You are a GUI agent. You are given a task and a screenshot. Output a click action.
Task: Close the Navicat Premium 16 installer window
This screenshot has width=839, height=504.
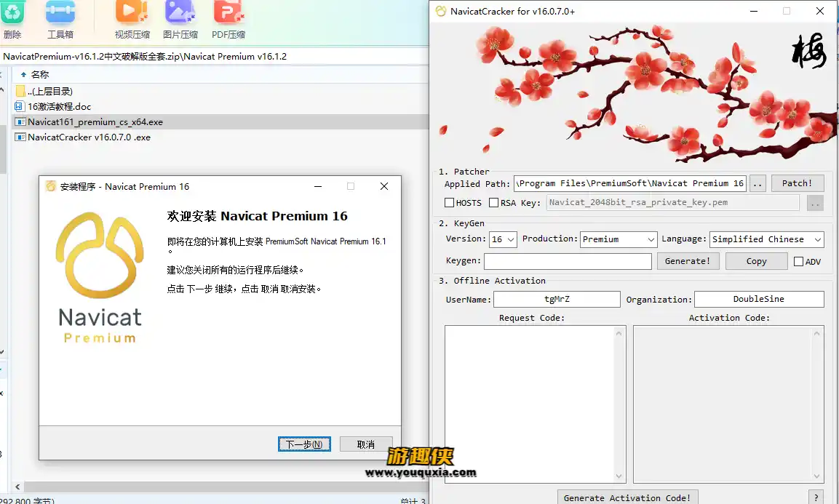coord(384,186)
